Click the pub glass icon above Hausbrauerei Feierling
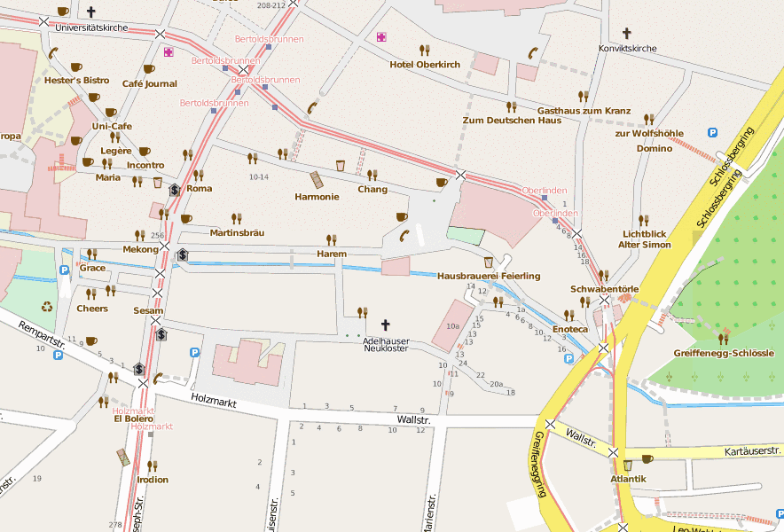 [489, 262]
